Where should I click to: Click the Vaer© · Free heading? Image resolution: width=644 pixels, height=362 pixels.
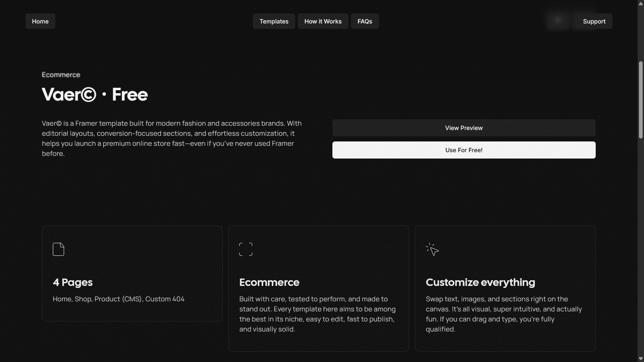(95, 95)
